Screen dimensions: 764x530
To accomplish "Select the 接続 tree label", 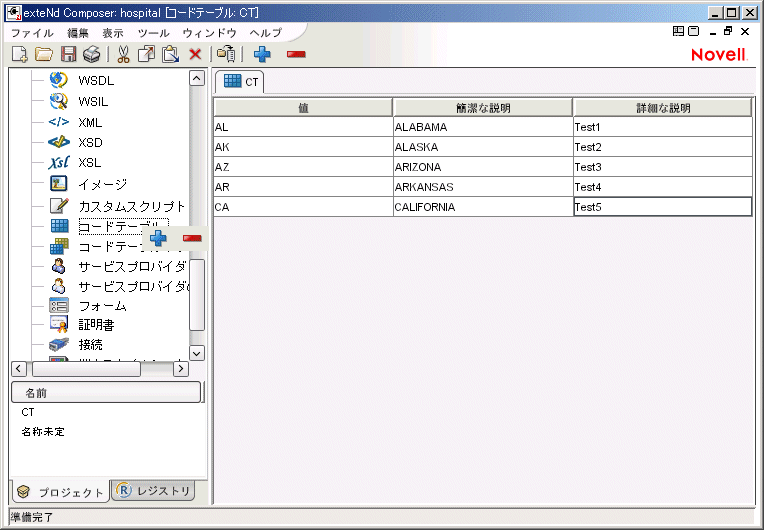I will 91,344.
